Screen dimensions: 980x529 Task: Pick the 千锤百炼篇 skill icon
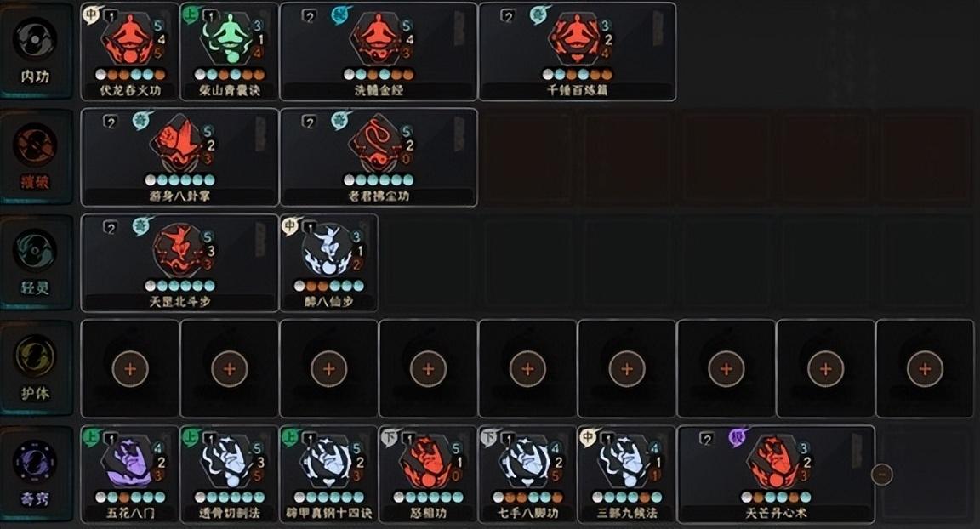click(x=576, y=40)
